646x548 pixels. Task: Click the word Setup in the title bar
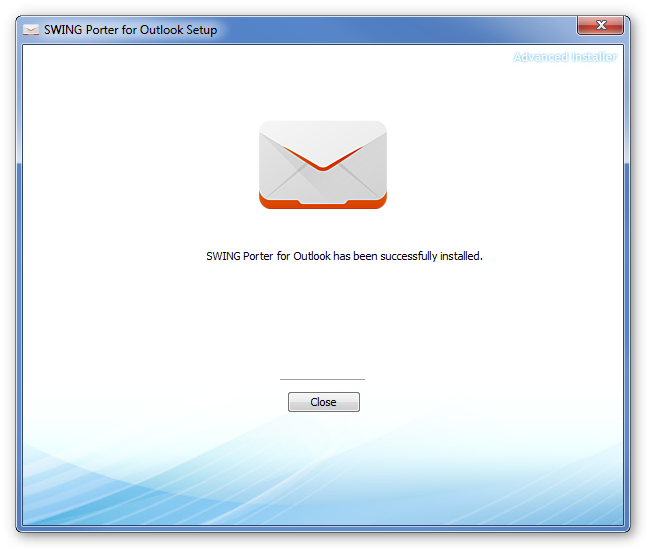(201, 30)
